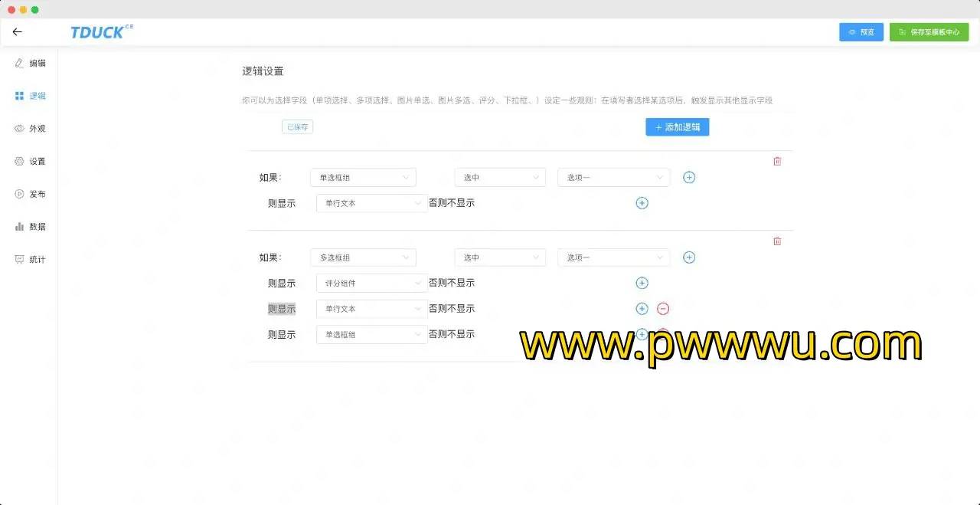Remove the 单行文本 row with red minus icon
This screenshot has height=505, width=980.
point(663,309)
